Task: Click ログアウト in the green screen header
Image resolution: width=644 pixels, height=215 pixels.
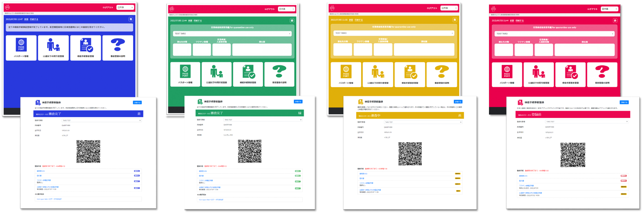Action: 270,9
